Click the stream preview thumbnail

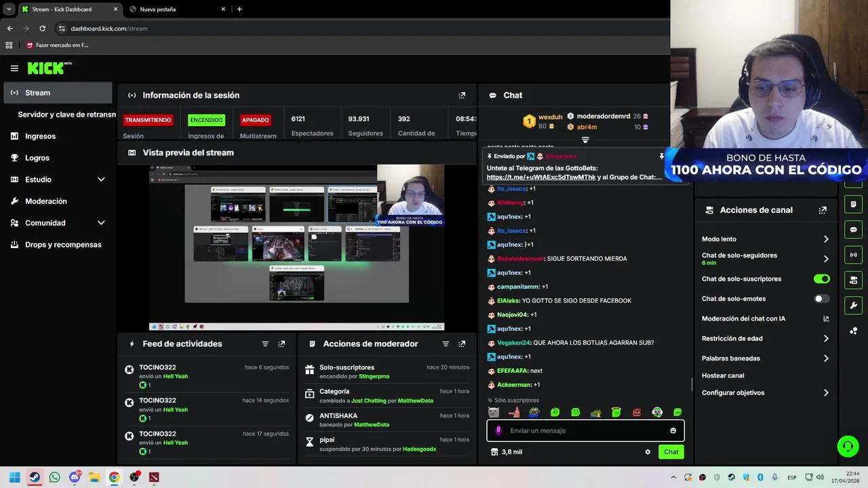click(x=296, y=247)
